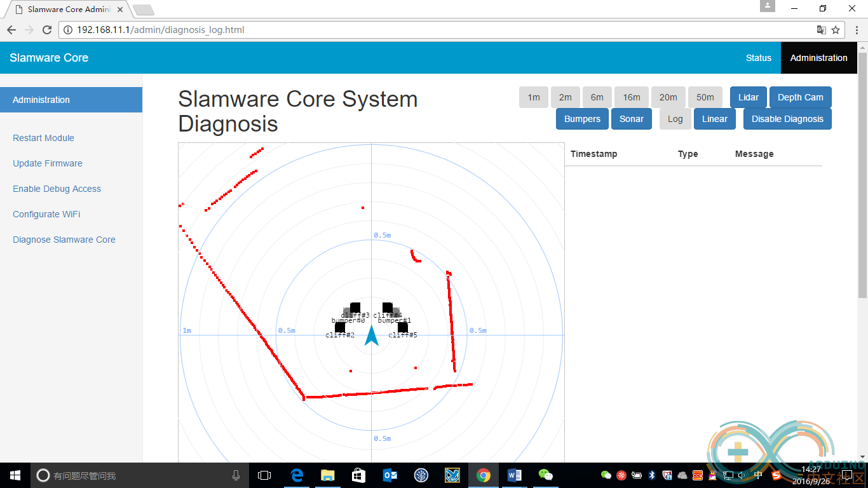Open the Status tab in header
The image size is (868, 488).
[759, 58]
